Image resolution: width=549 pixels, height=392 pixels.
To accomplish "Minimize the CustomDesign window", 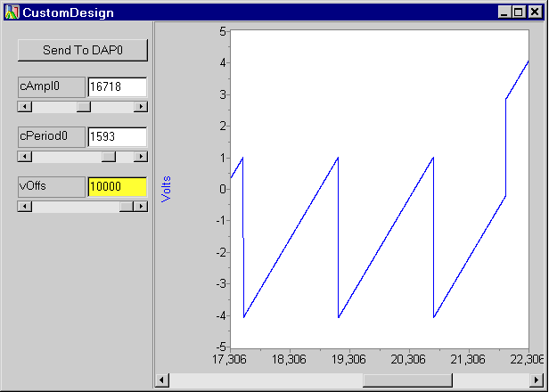I will tap(504, 12).
